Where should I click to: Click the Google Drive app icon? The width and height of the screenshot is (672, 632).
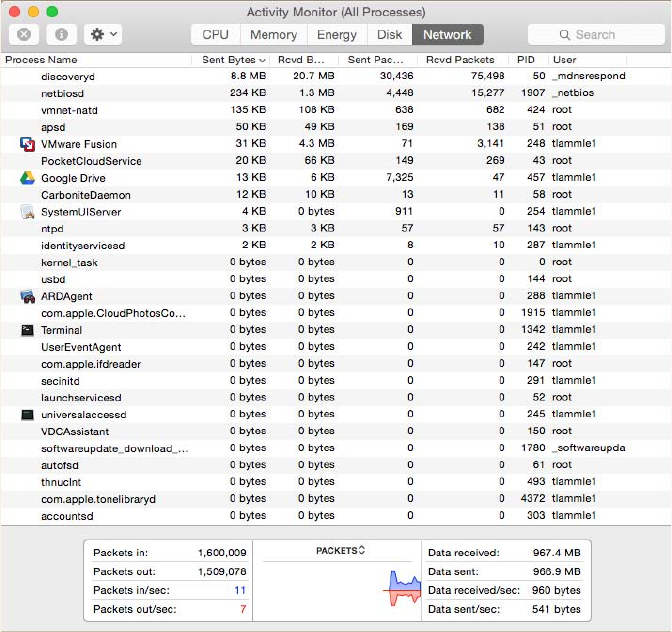pyautogui.click(x=27, y=178)
